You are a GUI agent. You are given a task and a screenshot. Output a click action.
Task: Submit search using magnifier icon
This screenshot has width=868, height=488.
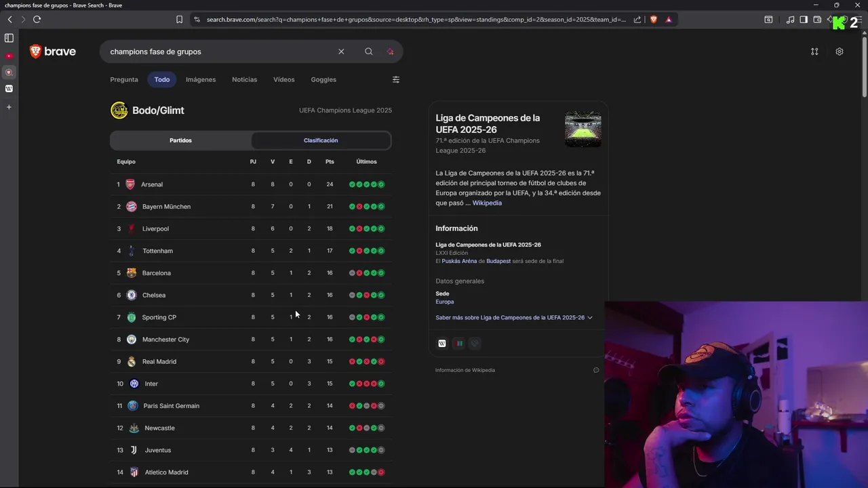(369, 52)
